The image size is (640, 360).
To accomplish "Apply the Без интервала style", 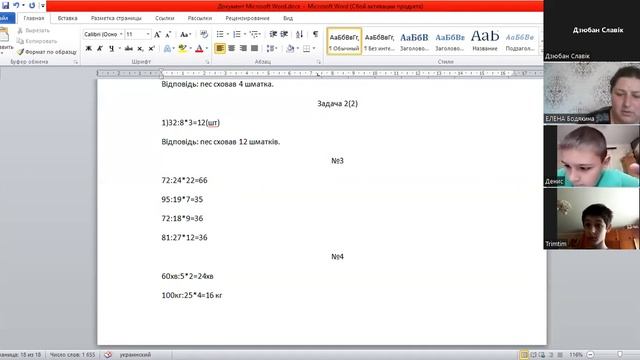I will tap(379, 41).
